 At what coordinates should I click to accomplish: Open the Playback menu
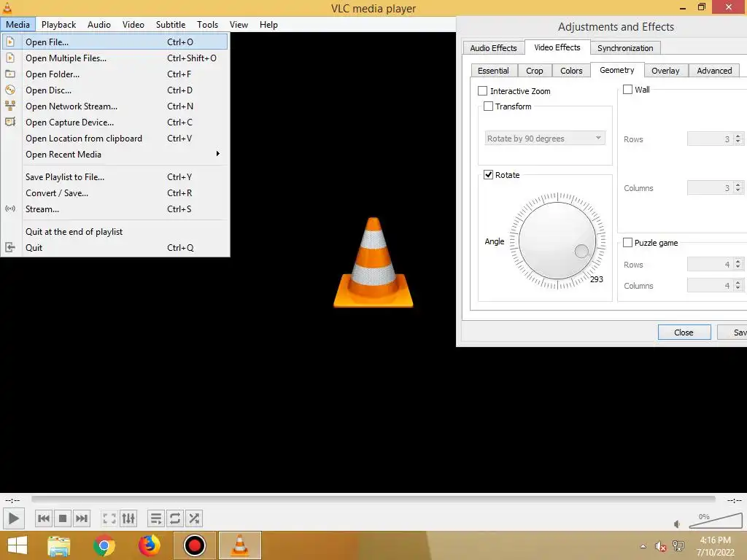coord(58,25)
